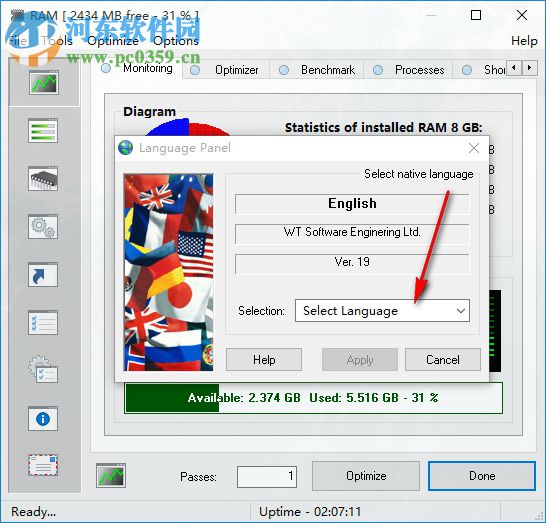Open the gear with checklist sidebar icon
This screenshot has width=546, height=523.
43,369
